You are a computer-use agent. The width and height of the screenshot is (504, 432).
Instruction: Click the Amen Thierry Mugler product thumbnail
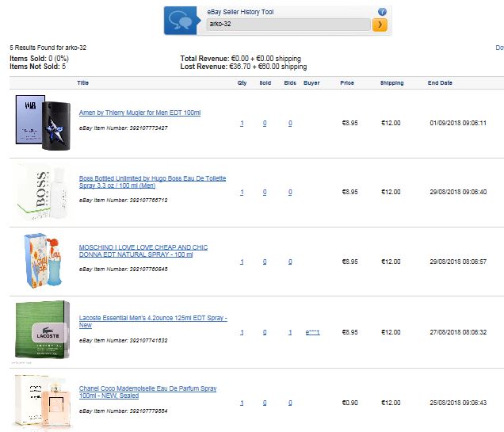coord(43,122)
